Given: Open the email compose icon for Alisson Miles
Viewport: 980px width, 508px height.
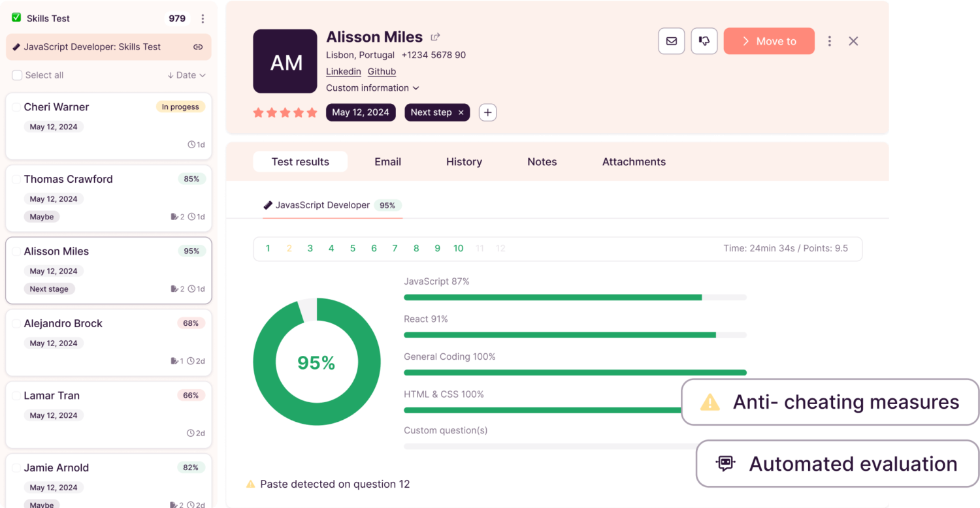Looking at the screenshot, I should (671, 40).
